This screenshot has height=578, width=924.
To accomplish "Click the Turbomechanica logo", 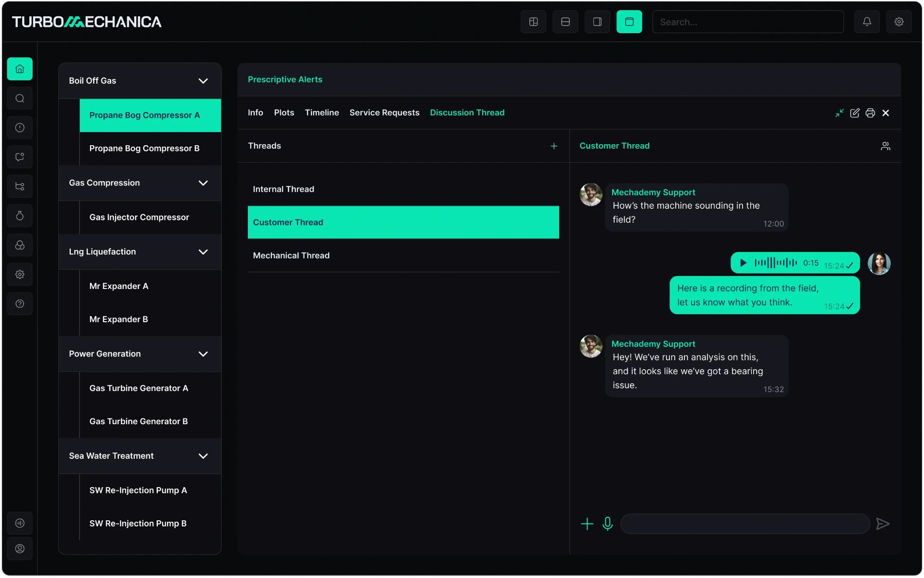I will 87,22.
